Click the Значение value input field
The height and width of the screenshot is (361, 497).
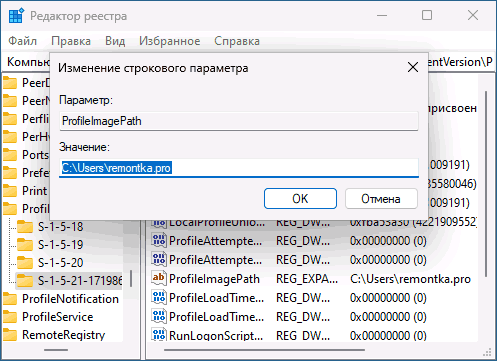tap(239, 168)
